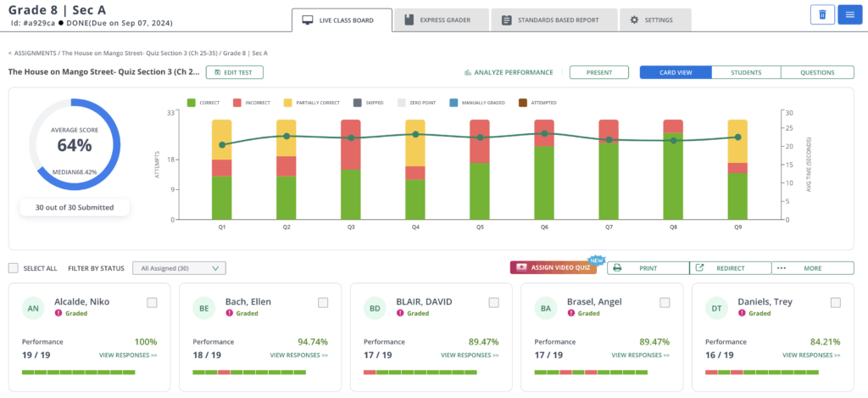Tick the checkbox on Alcalde, Niko card
This screenshot has height=398, width=868.
[153, 303]
